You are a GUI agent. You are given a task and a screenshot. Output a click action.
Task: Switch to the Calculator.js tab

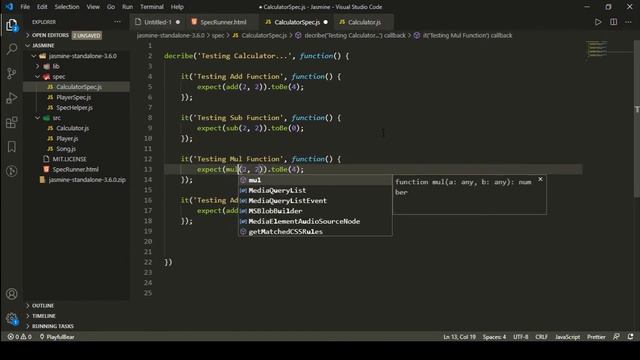point(364,22)
